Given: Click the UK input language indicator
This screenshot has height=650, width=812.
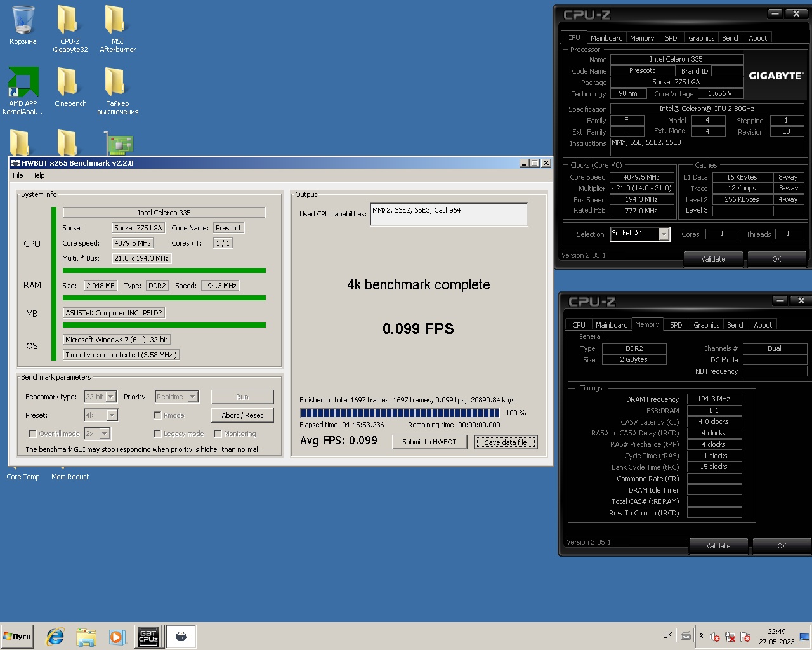Looking at the screenshot, I should 667,635.
